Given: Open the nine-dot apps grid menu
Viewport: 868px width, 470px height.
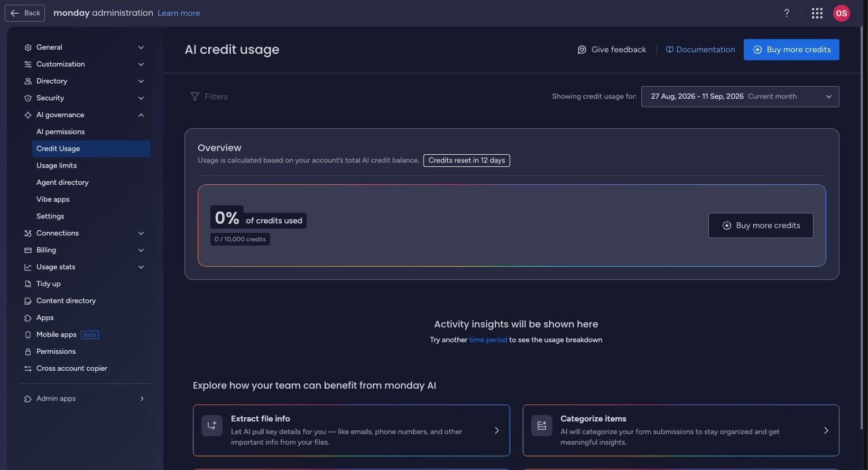Looking at the screenshot, I should tap(817, 13).
